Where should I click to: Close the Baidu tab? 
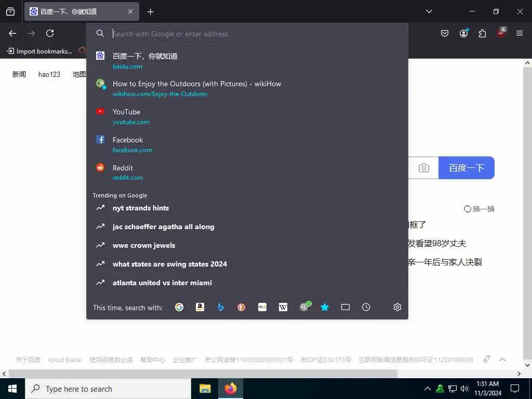pos(130,11)
